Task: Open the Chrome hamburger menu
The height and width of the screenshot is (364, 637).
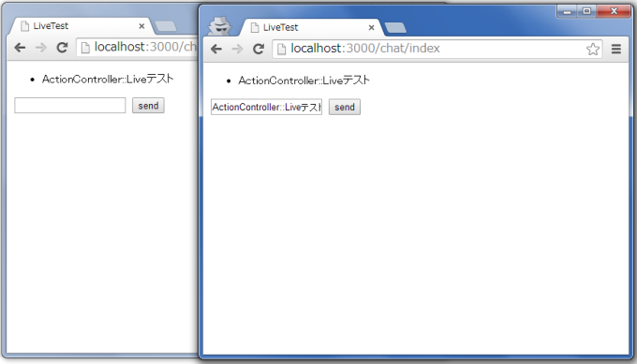Action: (616, 49)
